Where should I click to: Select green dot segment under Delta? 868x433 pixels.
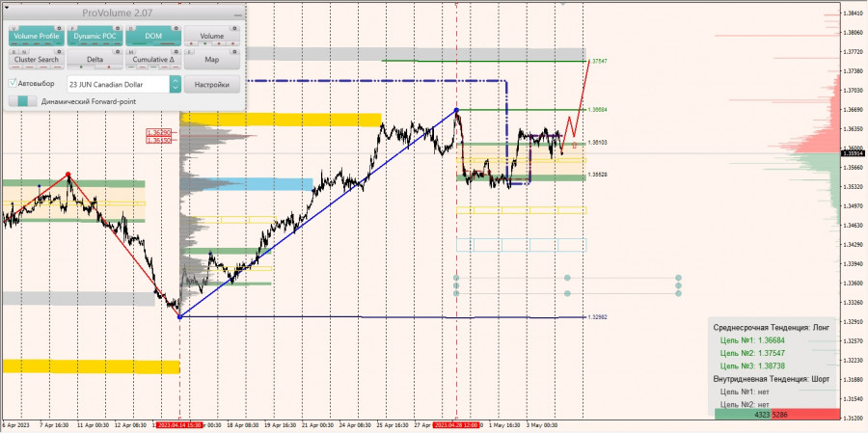point(81,67)
